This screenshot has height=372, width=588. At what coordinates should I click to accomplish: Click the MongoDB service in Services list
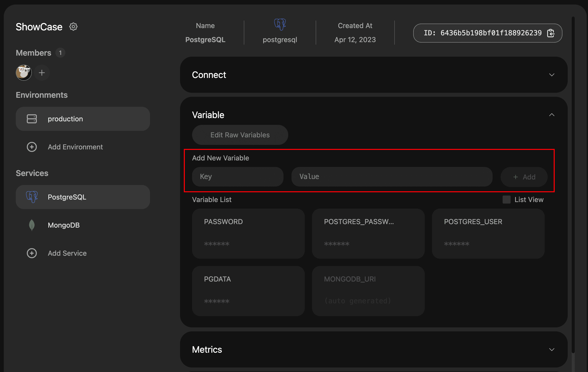pos(64,225)
